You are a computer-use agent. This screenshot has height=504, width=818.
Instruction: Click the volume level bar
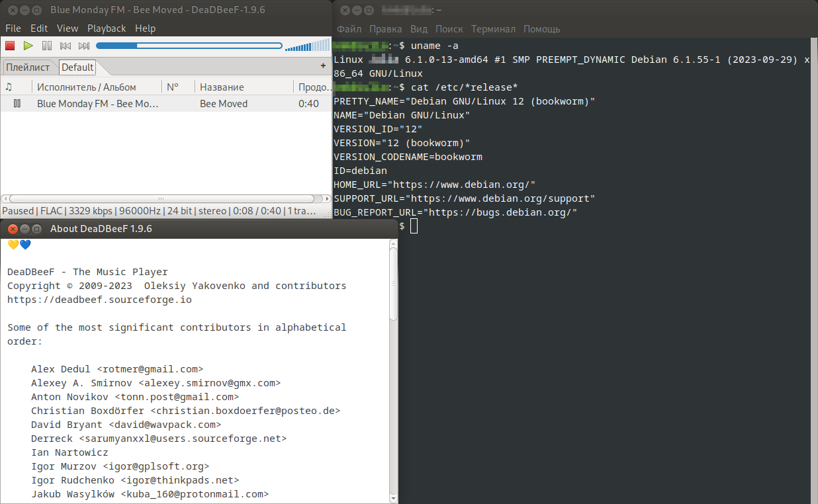(x=306, y=46)
